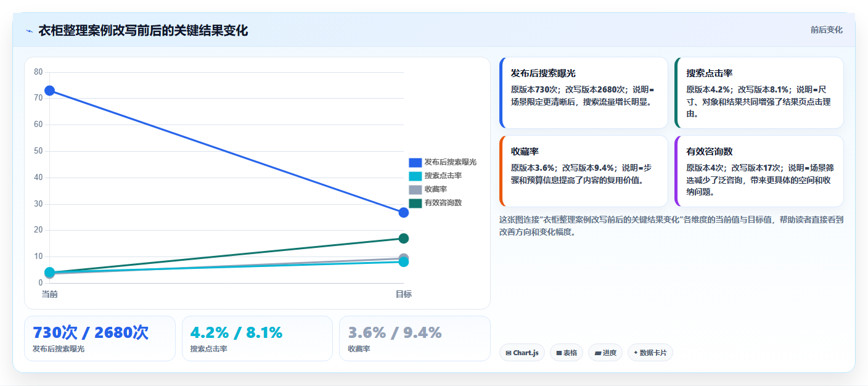Open the 收藏率 info card with orange border
Viewport: 868px width, 386px height.
[583, 171]
